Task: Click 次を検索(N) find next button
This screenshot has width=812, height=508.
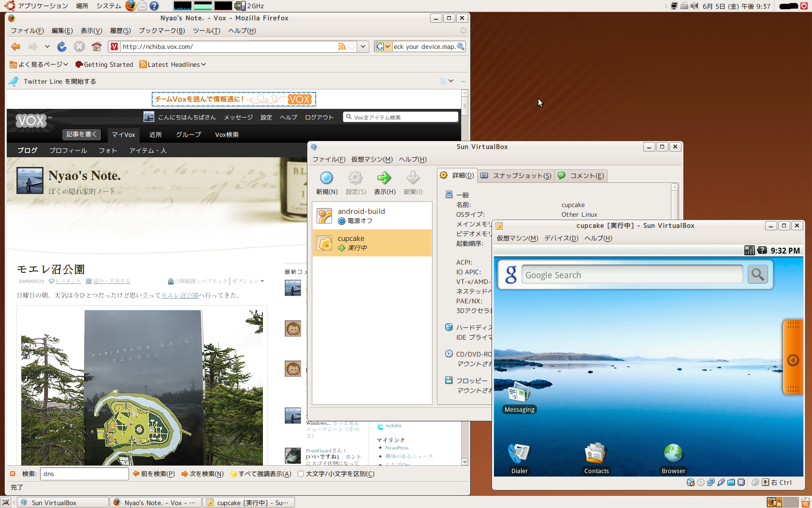Action: click(x=203, y=474)
